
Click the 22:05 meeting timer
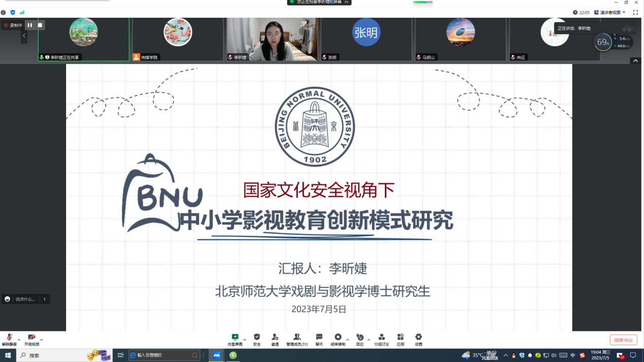tap(581, 12)
